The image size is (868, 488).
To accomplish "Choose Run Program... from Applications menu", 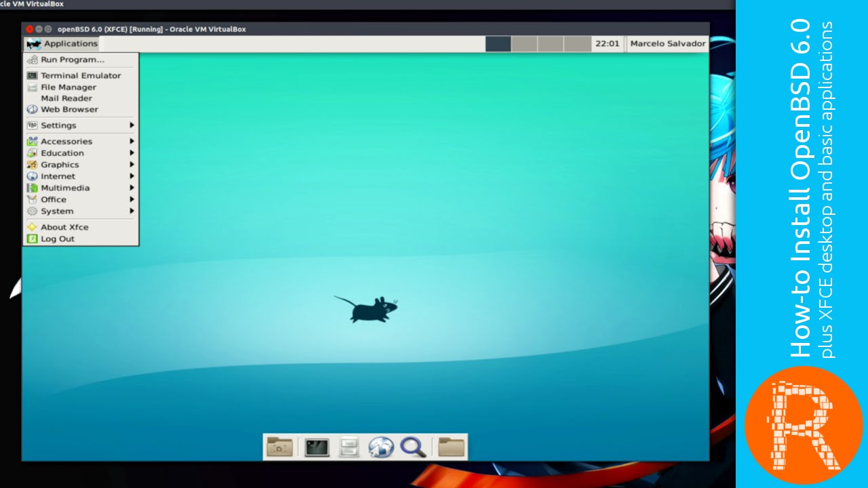I will click(81, 60).
